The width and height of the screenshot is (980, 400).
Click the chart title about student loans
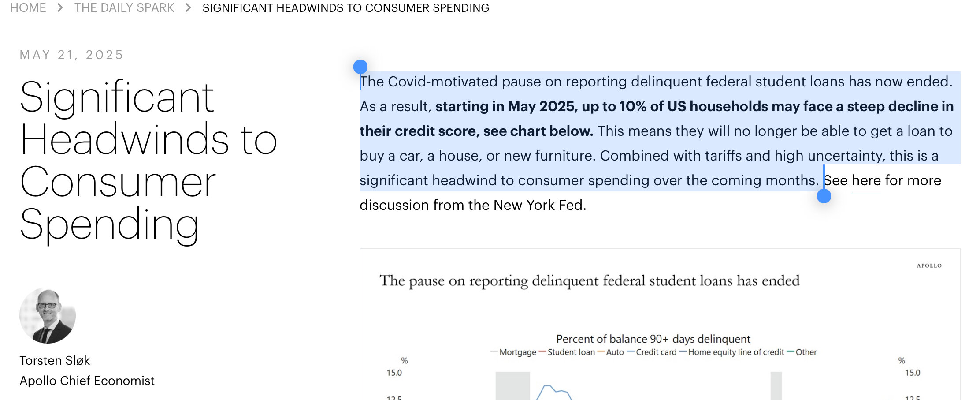tap(590, 281)
